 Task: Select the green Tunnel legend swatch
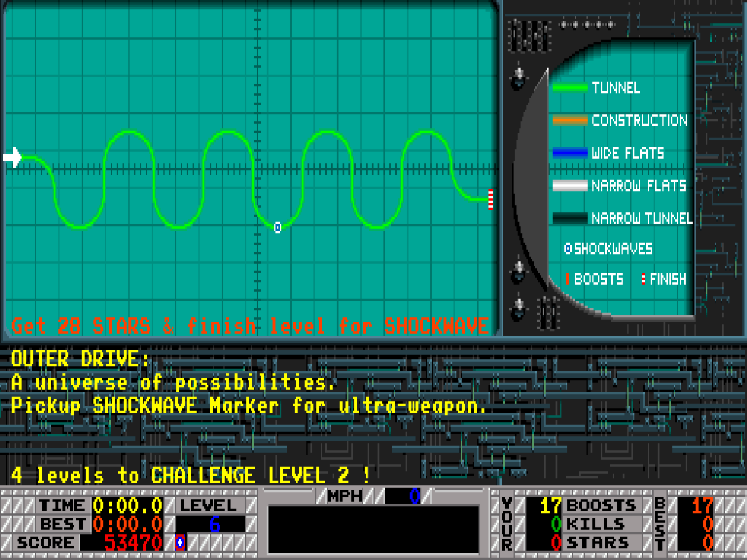[x=570, y=87]
